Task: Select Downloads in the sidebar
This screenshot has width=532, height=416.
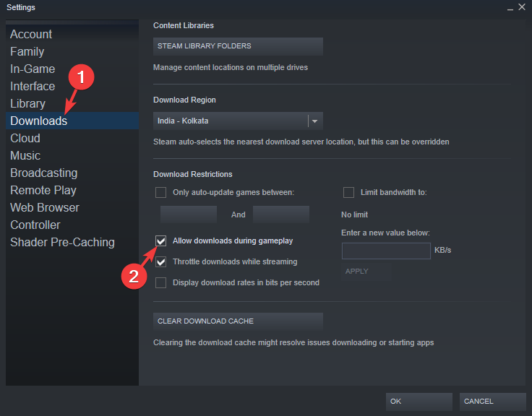Action: 72,121
